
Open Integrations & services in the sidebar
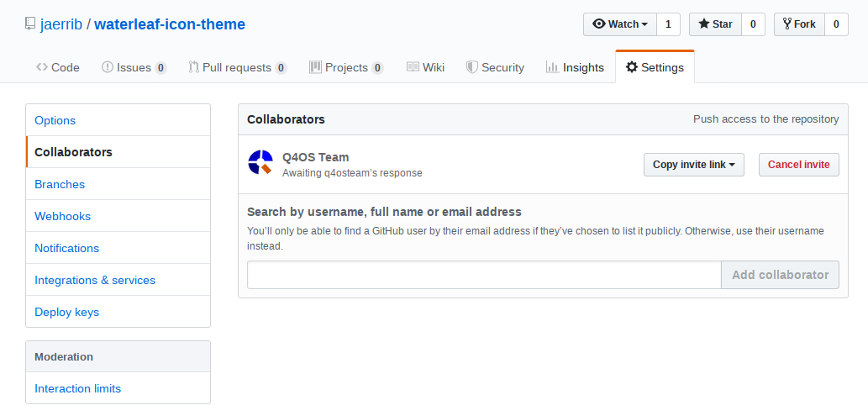118,281
